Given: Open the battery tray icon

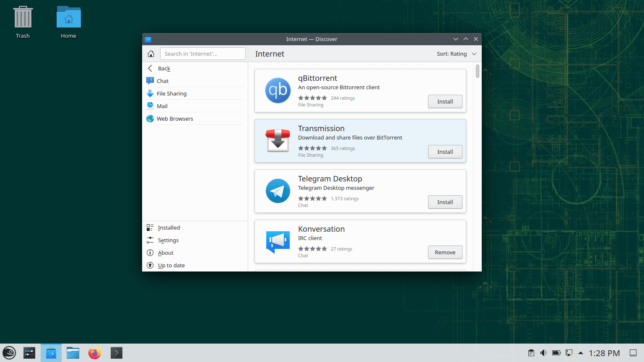Looking at the screenshot, I should click(556, 353).
